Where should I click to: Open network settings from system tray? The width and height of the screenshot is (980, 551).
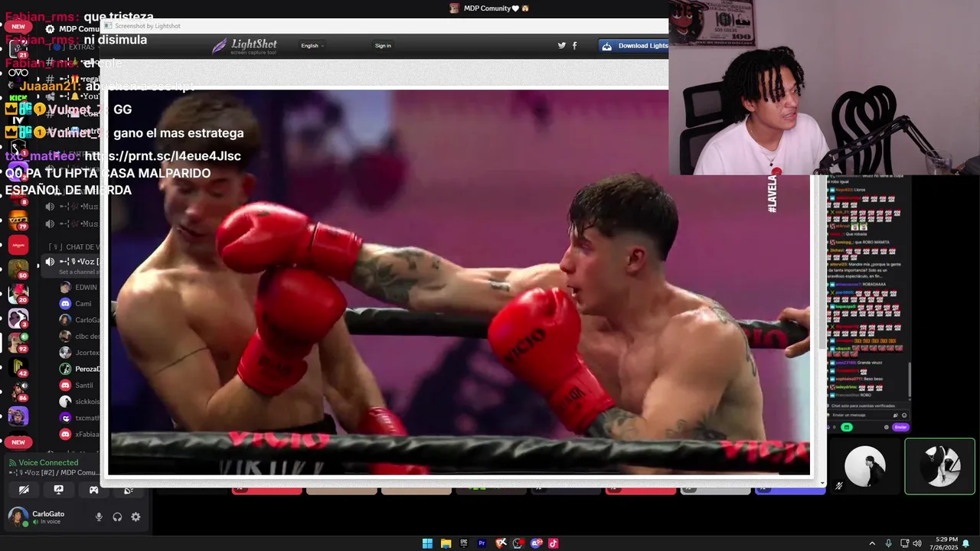(903, 543)
